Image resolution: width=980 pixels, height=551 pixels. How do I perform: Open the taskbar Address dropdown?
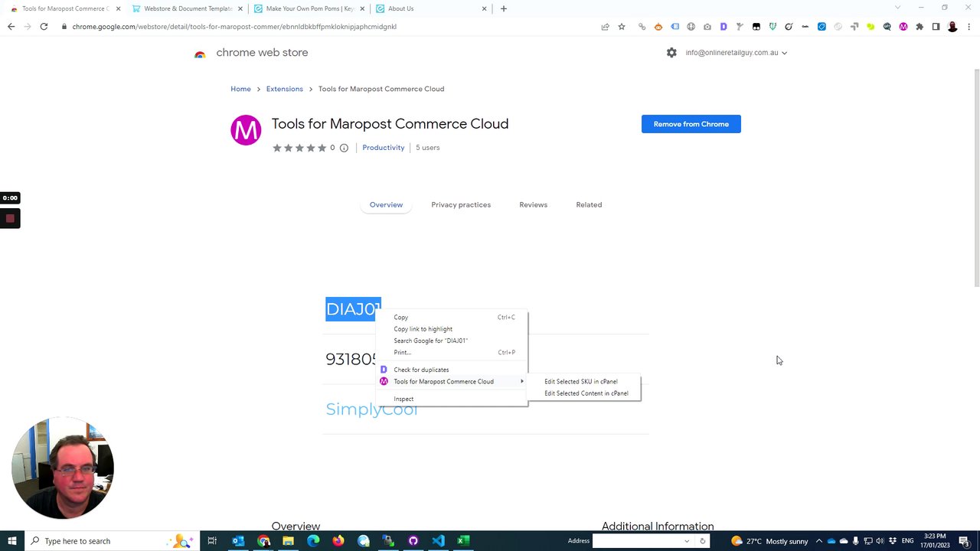(686, 541)
